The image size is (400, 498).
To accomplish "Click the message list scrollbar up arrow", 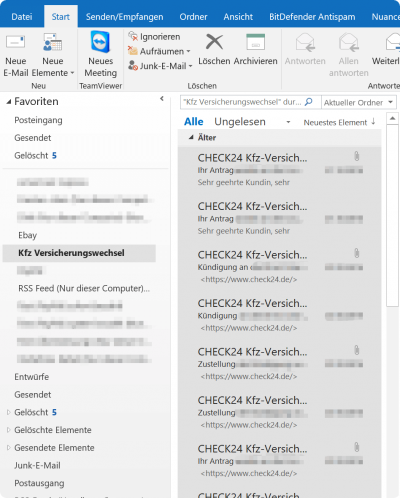I will 392,118.
